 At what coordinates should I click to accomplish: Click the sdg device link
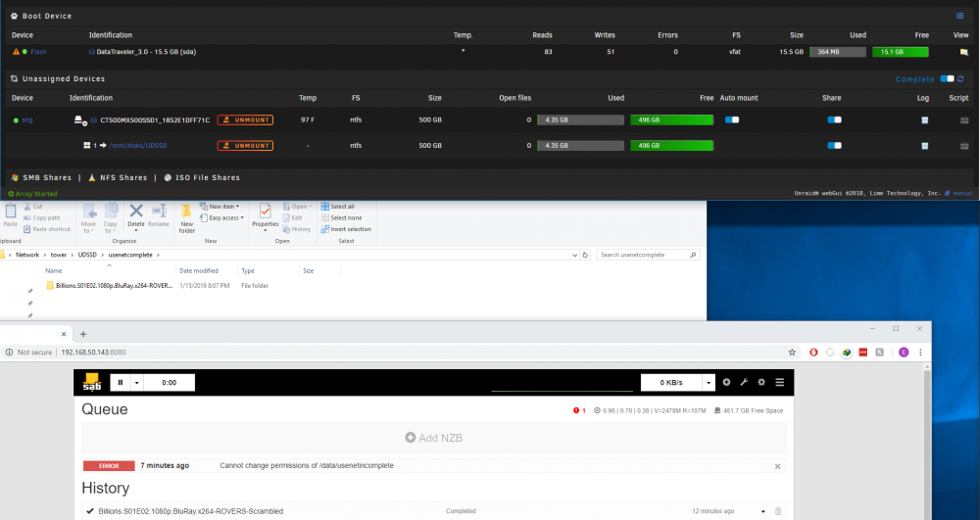(26, 119)
